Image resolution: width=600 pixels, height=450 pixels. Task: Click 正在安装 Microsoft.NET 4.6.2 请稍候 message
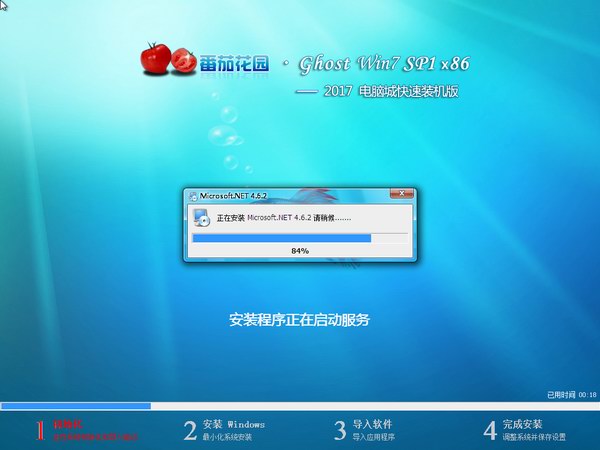[284, 218]
